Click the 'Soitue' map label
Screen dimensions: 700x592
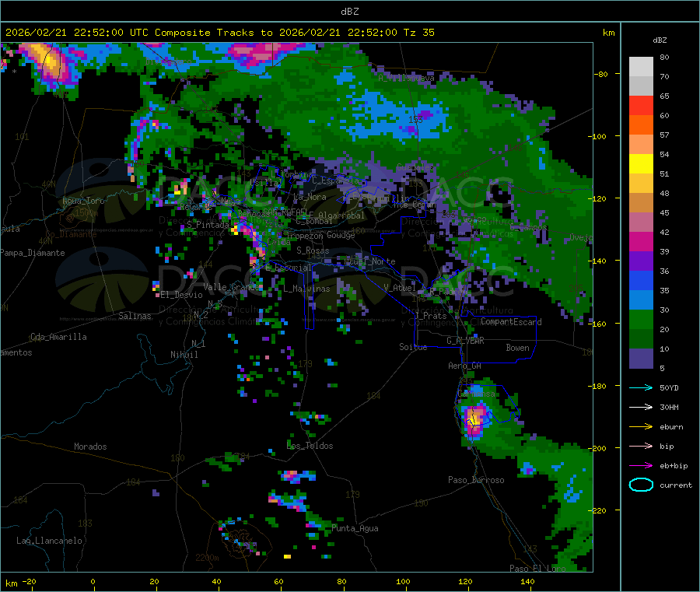[413, 347]
